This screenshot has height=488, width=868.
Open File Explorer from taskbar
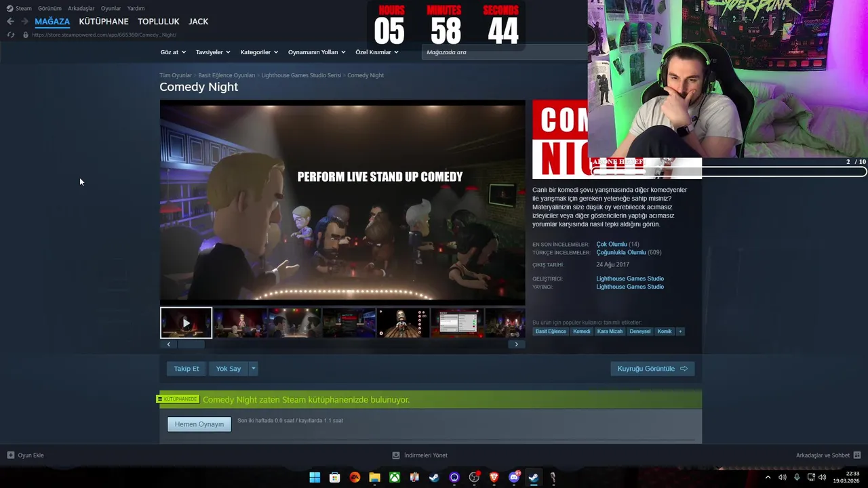[374, 477]
